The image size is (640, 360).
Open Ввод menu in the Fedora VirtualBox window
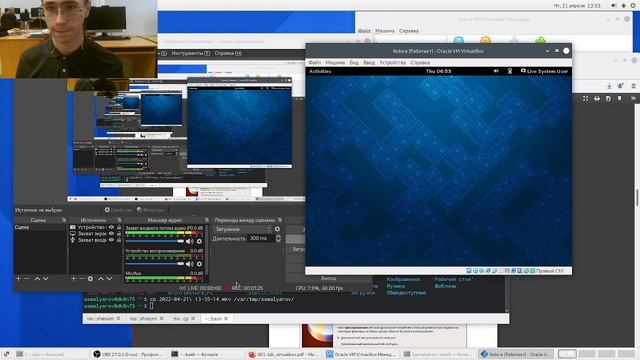click(x=369, y=62)
